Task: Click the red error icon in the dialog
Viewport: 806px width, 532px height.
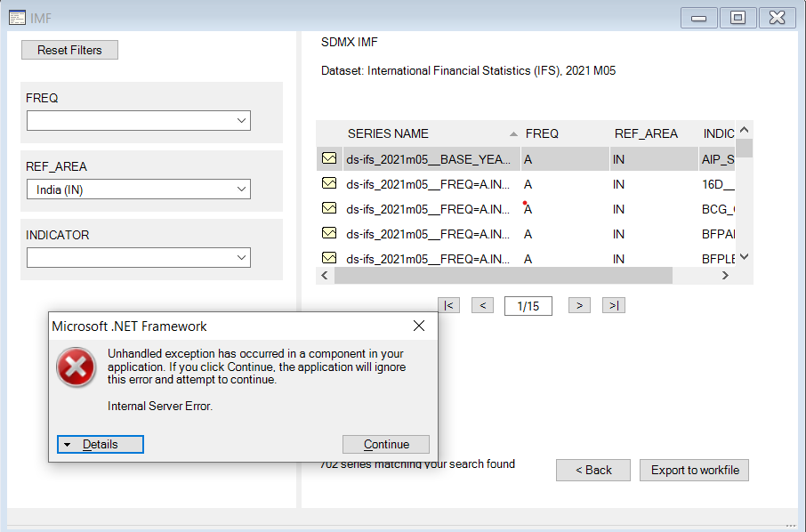Action: pos(77,367)
